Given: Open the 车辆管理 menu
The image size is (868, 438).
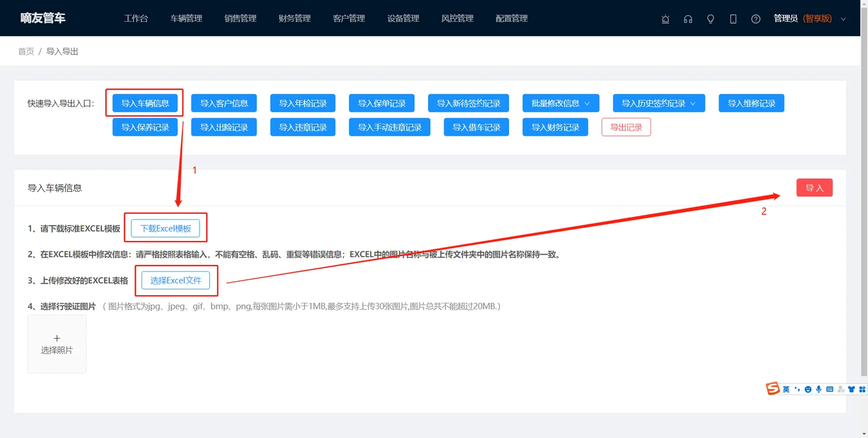Looking at the screenshot, I should [186, 18].
